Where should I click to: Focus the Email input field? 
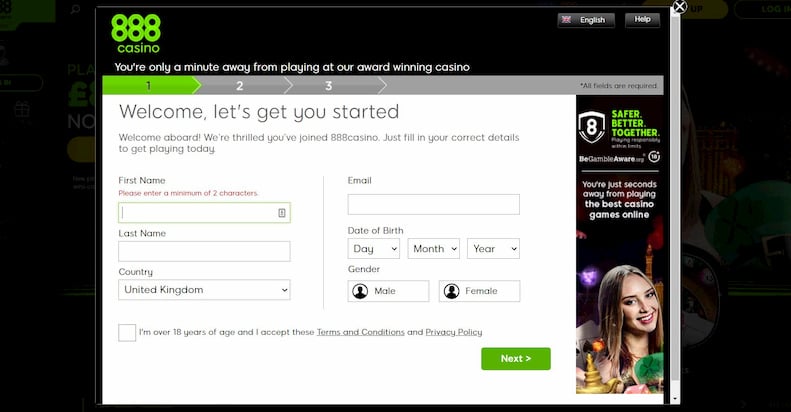[x=433, y=204]
